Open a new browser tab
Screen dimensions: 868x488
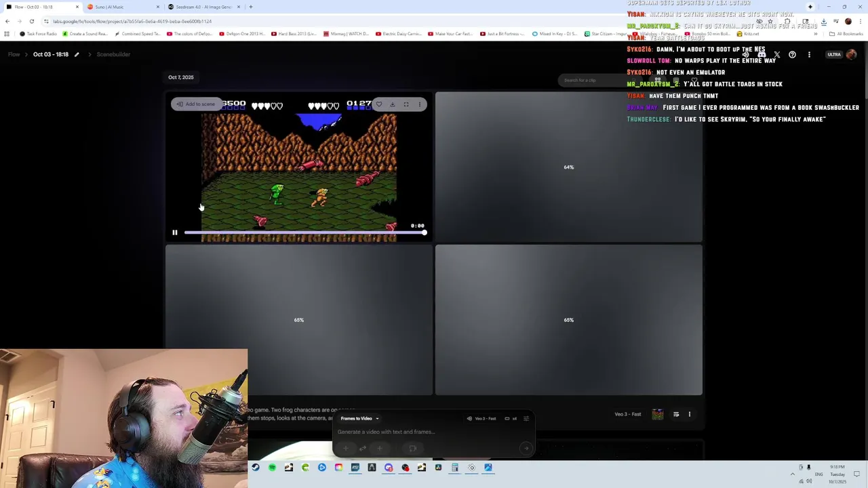[x=251, y=7]
